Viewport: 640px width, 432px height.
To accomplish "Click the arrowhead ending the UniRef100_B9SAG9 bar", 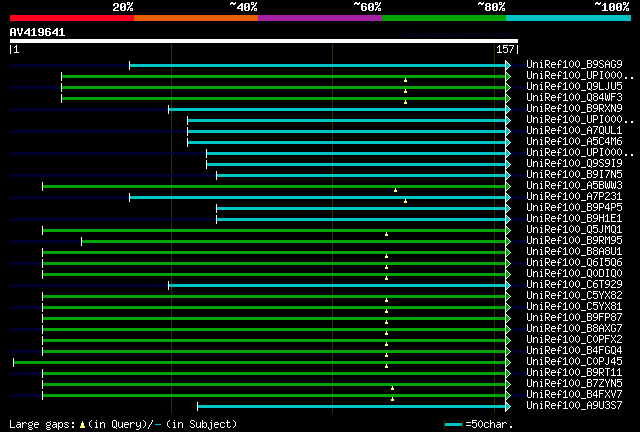I will click(x=508, y=65).
